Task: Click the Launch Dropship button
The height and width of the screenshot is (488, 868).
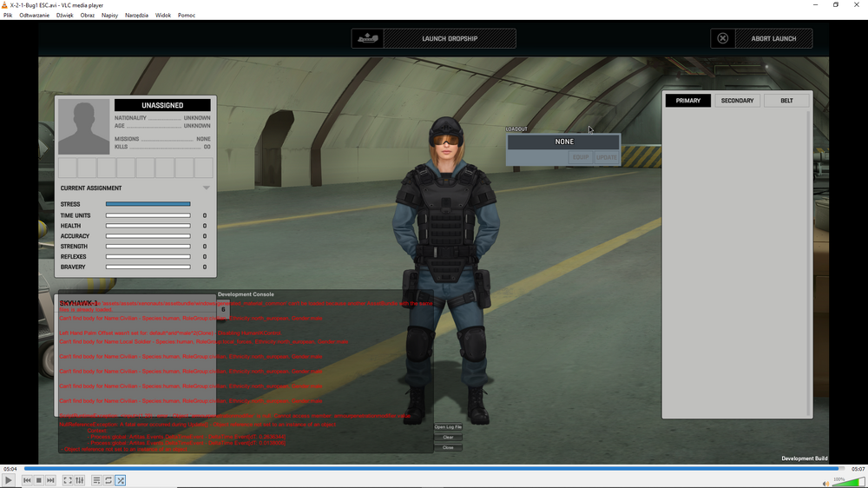Action: click(x=450, y=39)
